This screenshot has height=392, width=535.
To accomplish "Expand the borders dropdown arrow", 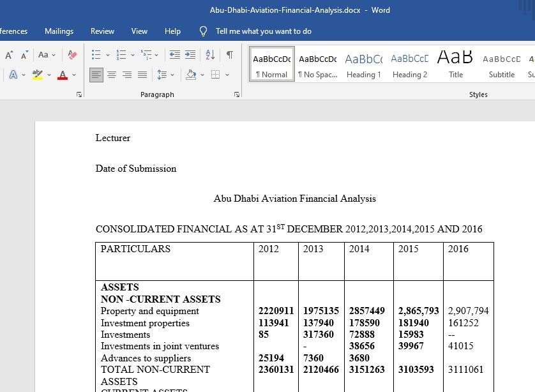I will [x=227, y=74].
